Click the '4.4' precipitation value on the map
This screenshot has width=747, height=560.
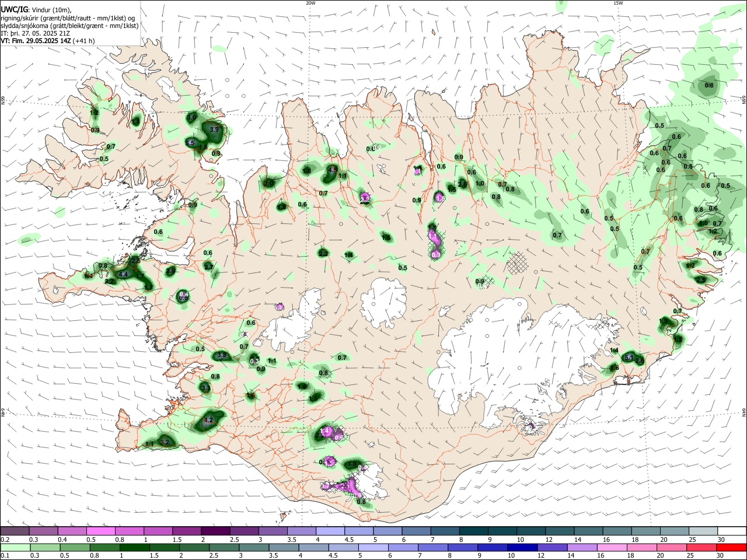123,274
